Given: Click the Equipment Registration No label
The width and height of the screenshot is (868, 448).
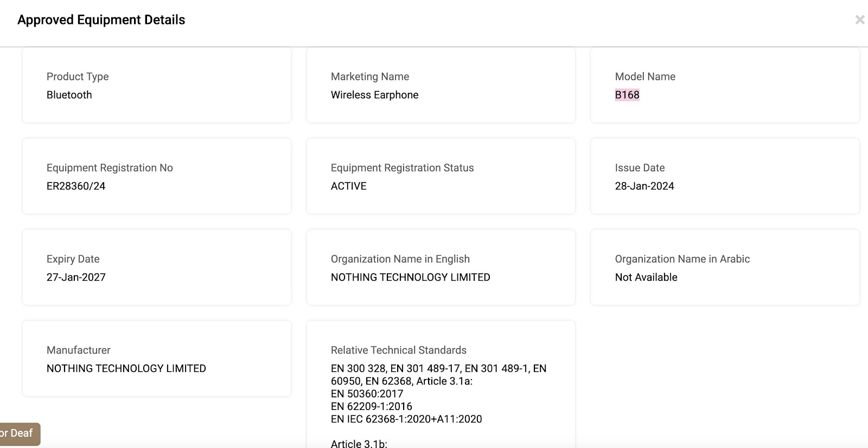Looking at the screenshot, I should 110,168.
